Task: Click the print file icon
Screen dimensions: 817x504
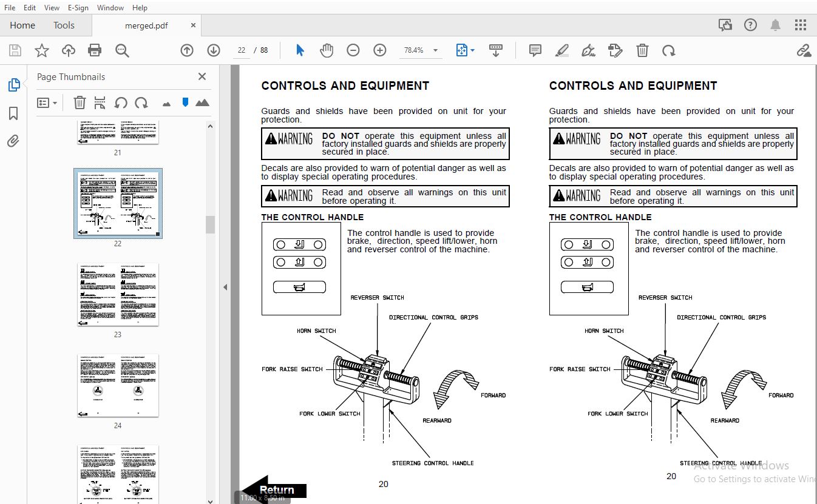Action: (x=95, y=50)
